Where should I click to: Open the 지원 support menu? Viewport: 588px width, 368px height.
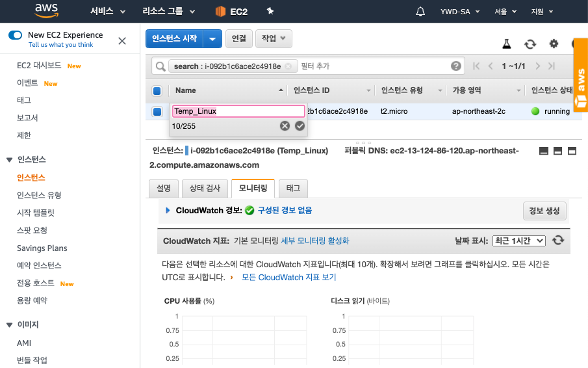[542, 12]
